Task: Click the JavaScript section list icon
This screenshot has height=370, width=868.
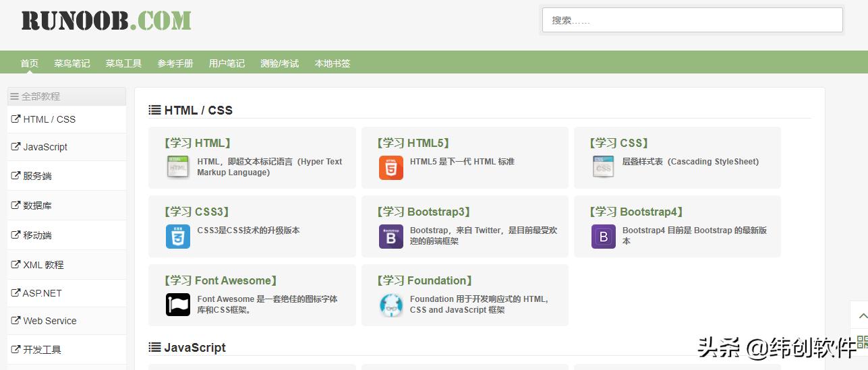Action: [154, 347]
